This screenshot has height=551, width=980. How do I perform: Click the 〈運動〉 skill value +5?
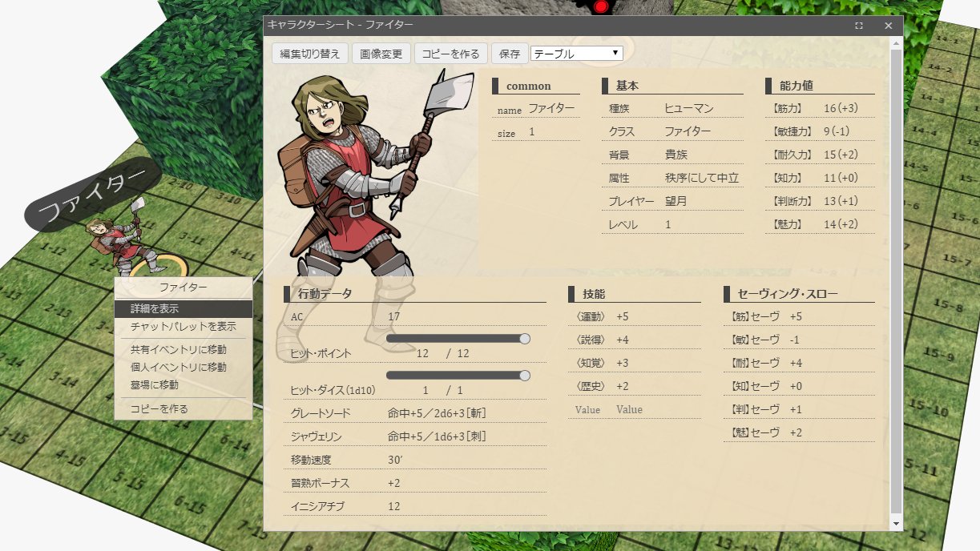coord(623,316)
